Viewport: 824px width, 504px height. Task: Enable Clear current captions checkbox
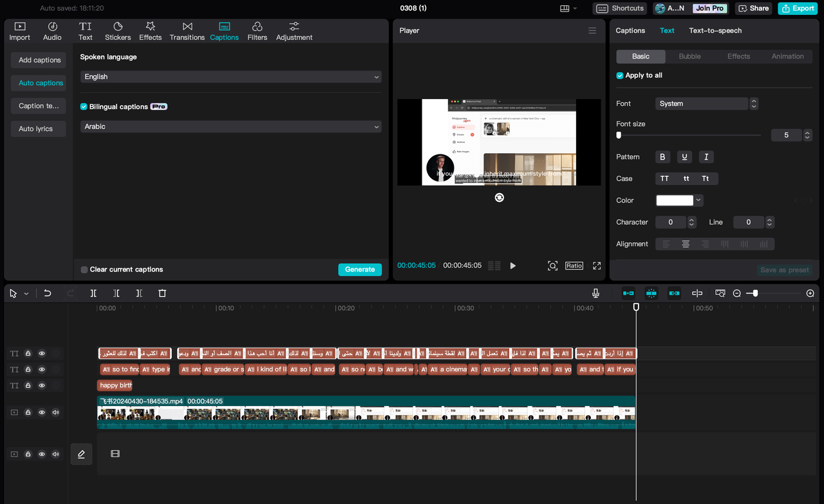[x=83, y=269]
